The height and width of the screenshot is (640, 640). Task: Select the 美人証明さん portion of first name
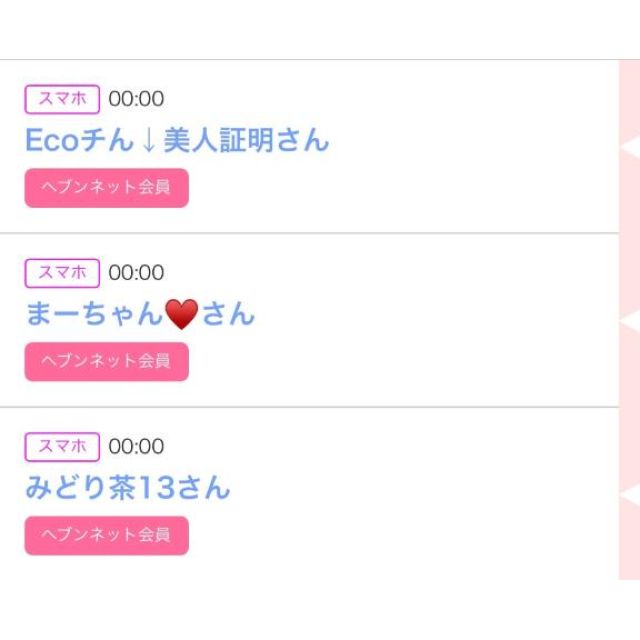tap(245, 141)
